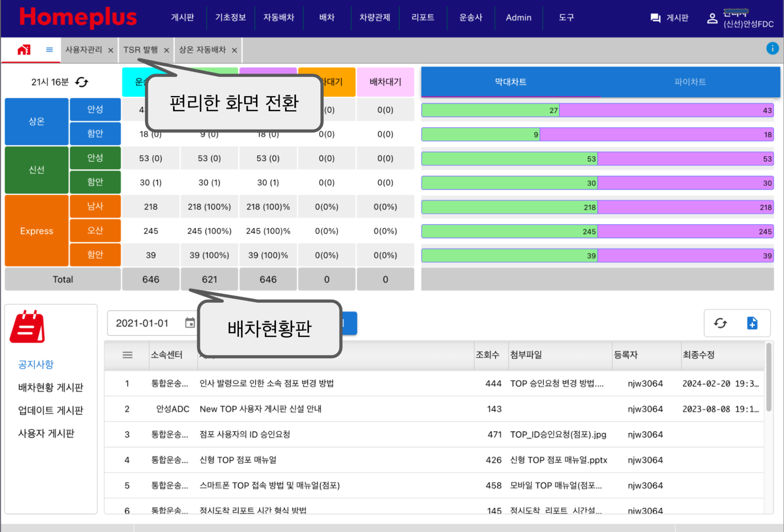
Task: Click the 21시 16분 time label
Action: click(x=50, y=82)
